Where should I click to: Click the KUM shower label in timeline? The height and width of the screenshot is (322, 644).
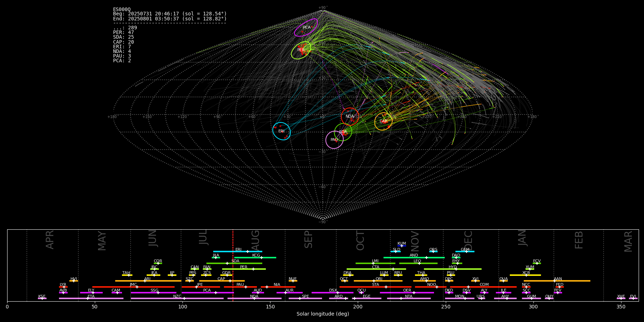402,244
